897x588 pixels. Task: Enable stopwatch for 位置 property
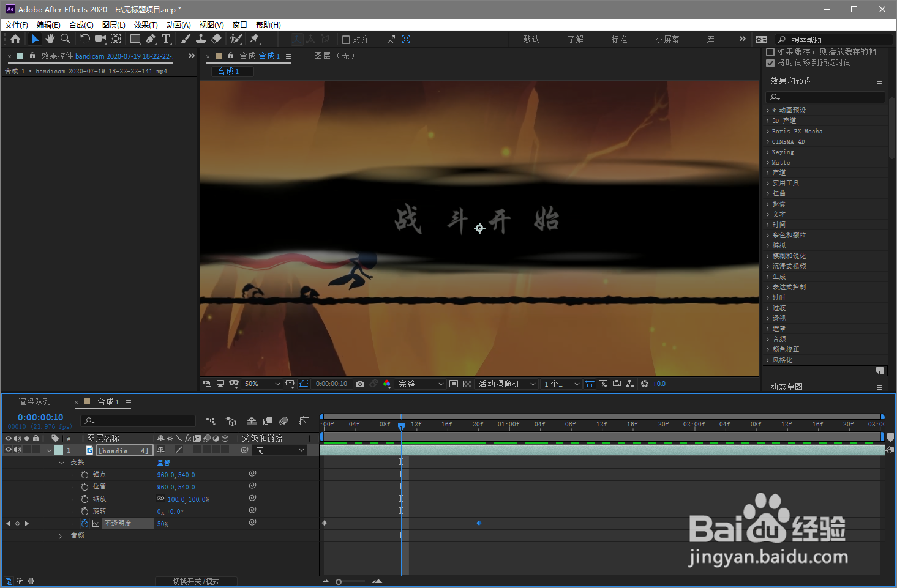tap(84, 486)
